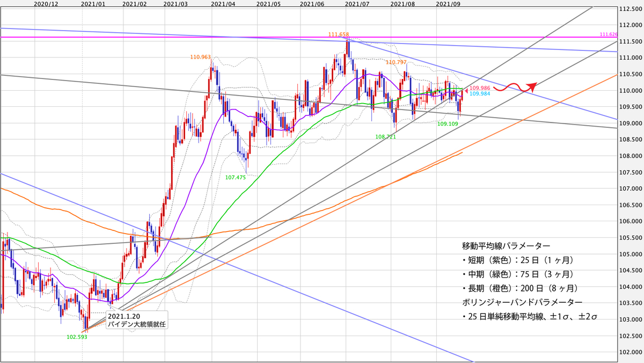Select the 2021/06 date axis label
Viewport: 644px width, 363px height.
[x=313, y=3]
